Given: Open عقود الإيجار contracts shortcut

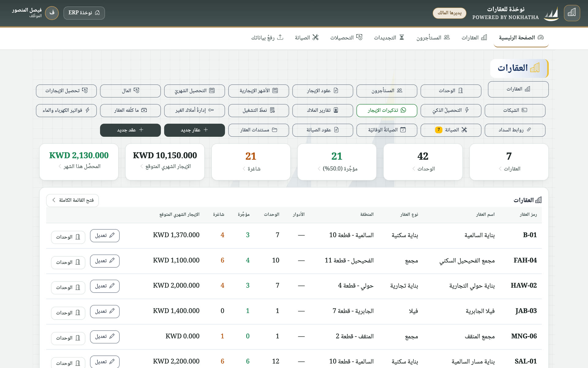Looking at the screenshot, I should pos(322,91).
